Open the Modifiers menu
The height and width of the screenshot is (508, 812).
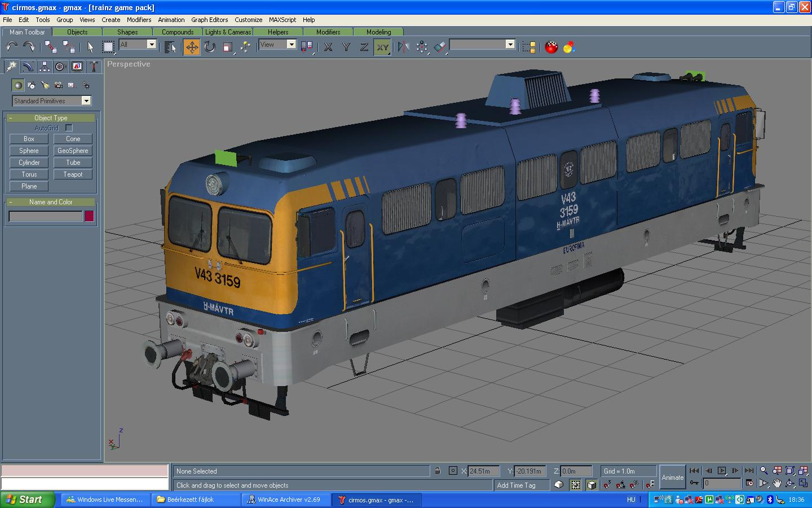pyautogui.click(x=139, y=20)
